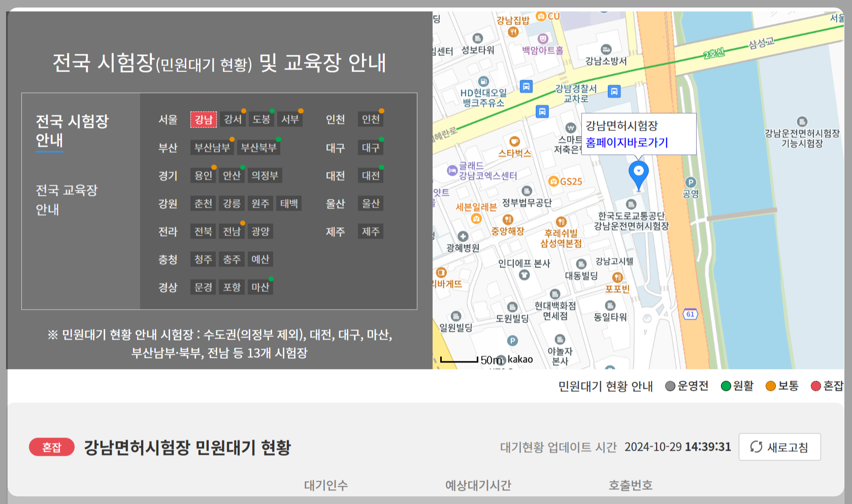The image size is (852, 504).
Task: Click the hospital cross icon near 광혜병원
Action: pos(464,237)
